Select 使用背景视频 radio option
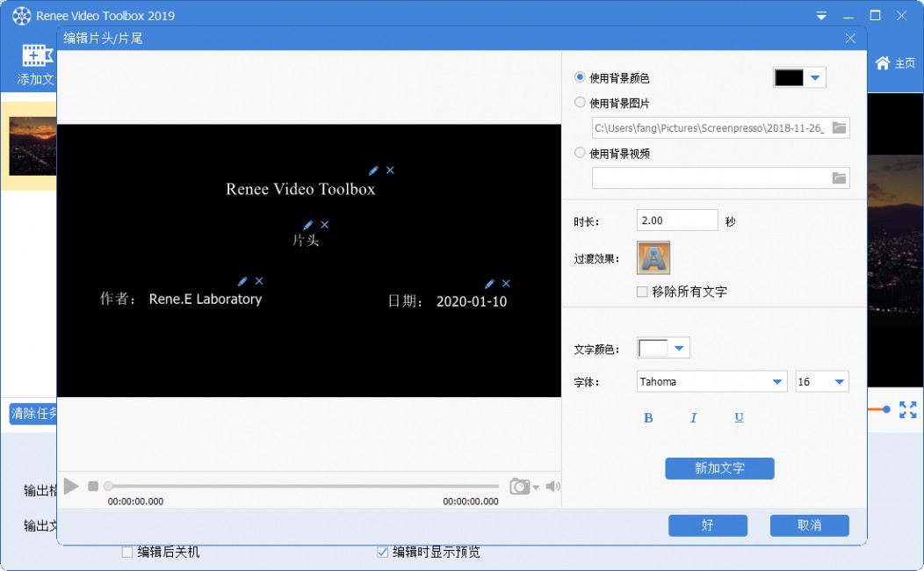This screenshot has width=924, height=571. pyautogui.click(x=580, y=153)
